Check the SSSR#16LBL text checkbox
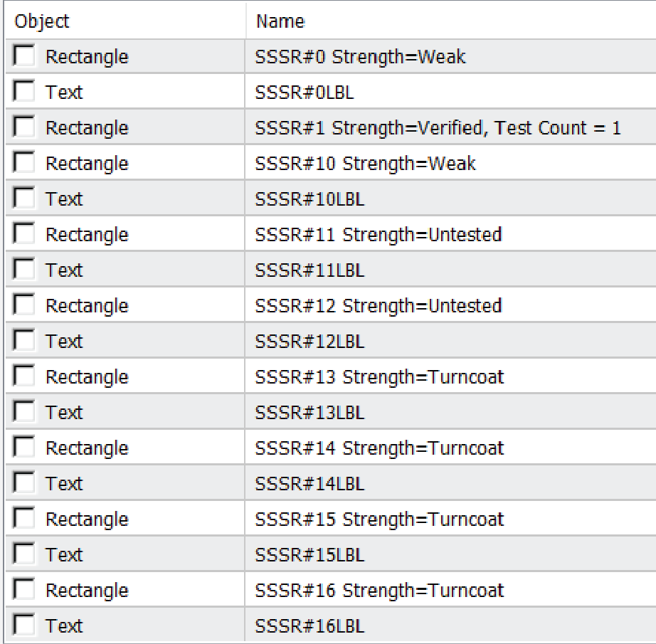656x644 pixels. 24,625
